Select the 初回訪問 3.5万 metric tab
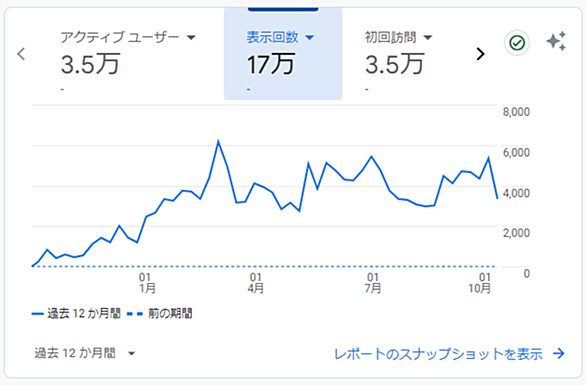This screenshot has width=586, height=385. point(398,54)
